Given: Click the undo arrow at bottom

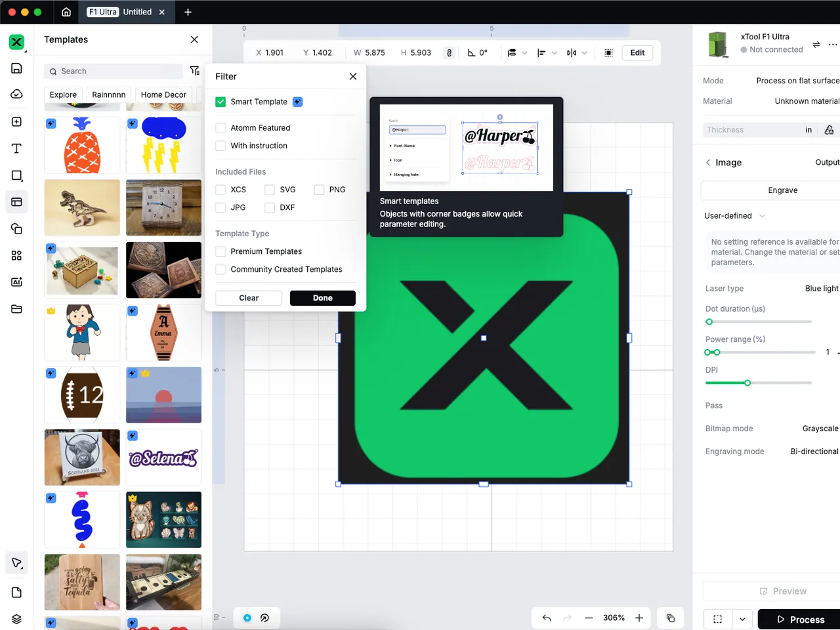Looking at the screenshot, I should [x=547, y=618].
